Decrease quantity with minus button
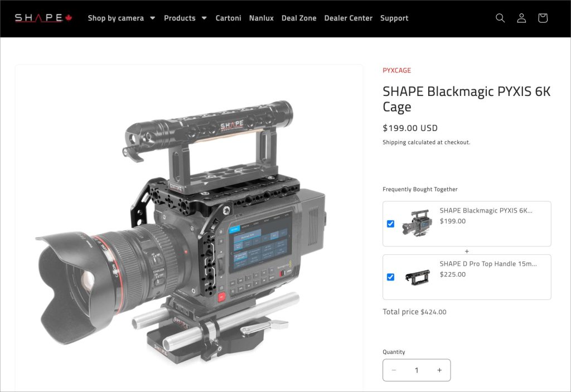The height and width of the screenshot is (392, 571). pyautogui.click(x=394, y=370)
